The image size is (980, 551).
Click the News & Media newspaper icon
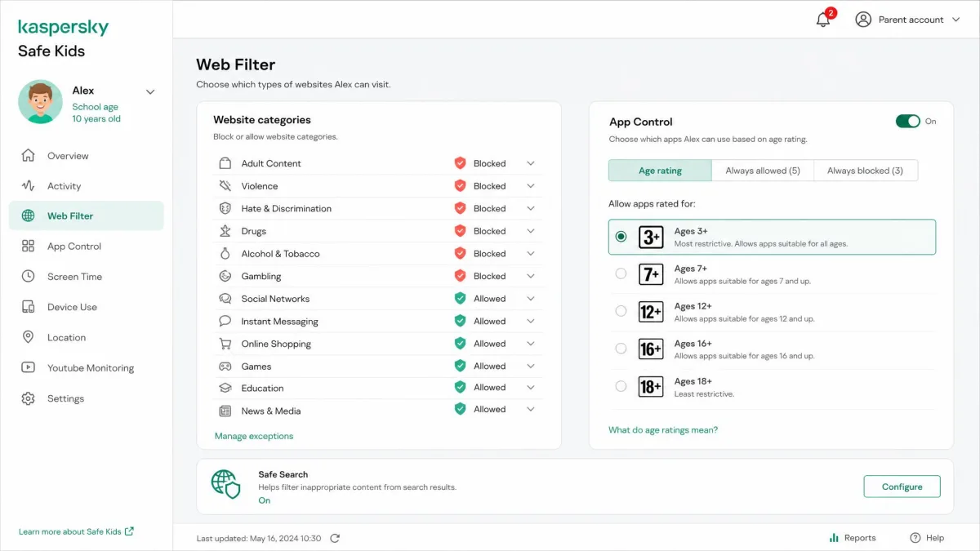pyautogui.click(x=225, y=411)
